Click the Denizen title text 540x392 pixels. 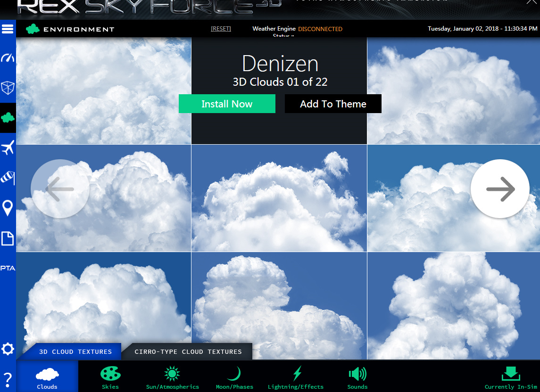280,64
